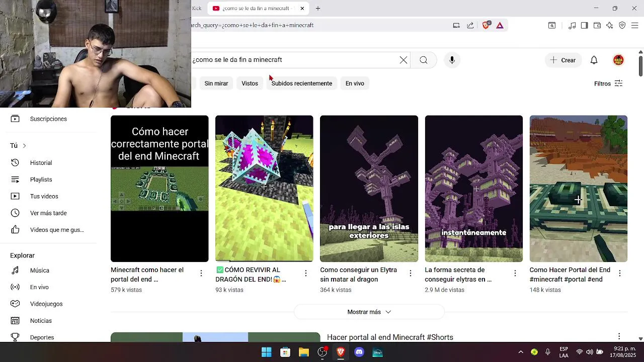The height and width of the screenshot is (362, 644).
Task: Select the Subidos recientemente filter chip
Action: tap(302, 83)
